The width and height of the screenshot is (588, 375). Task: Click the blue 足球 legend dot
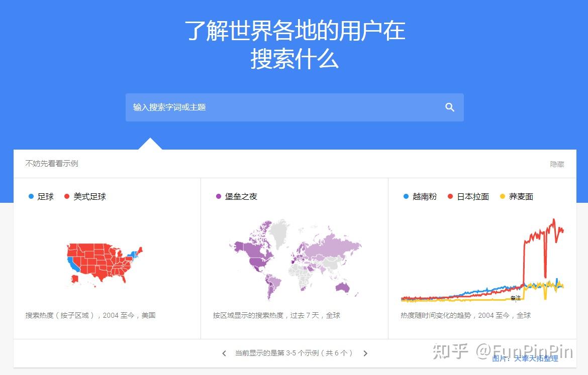click(x=31, y=196)
